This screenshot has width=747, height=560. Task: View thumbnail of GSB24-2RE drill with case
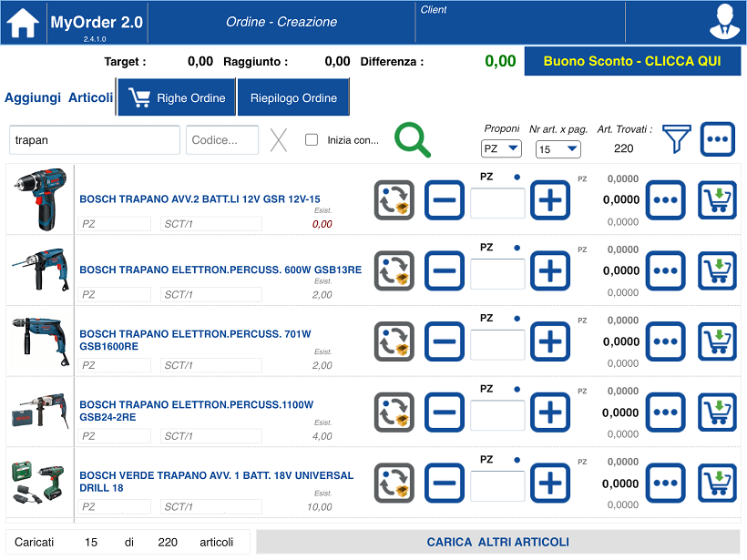click(40, 411)
